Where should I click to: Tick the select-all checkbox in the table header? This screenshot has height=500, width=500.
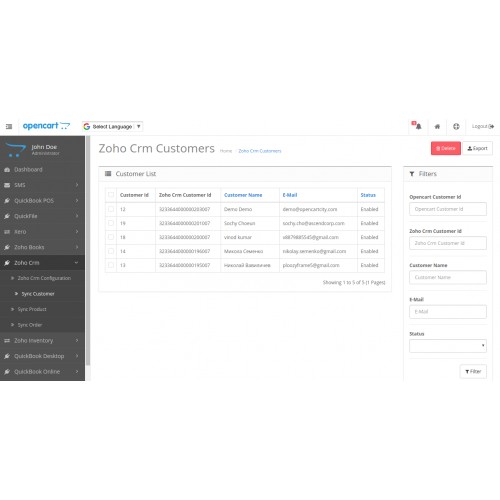(x=111, y=195)
